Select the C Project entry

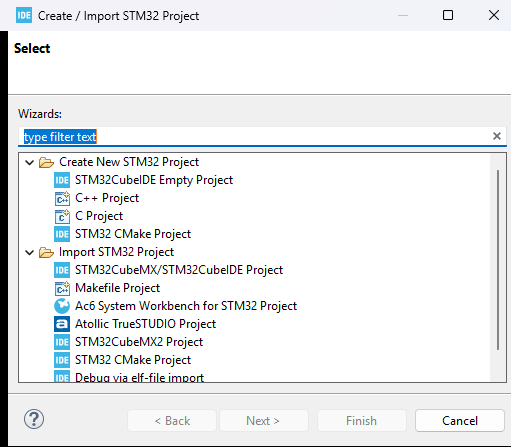tap(99, 216)
